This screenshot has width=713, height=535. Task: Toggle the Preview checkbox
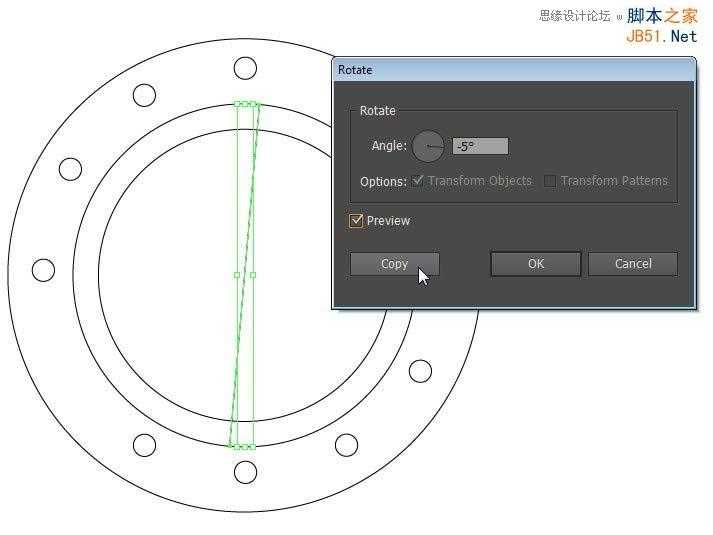coord(356,221)
